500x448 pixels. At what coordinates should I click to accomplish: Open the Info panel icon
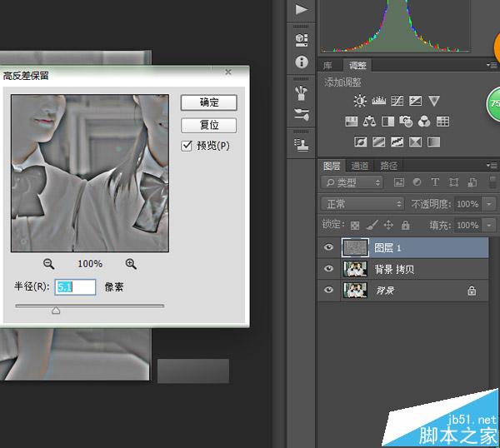(302, 62)
